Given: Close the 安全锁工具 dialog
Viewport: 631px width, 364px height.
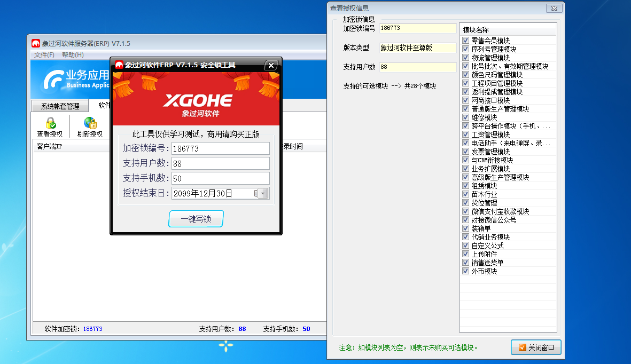Looking at the screenshot, I should [271, 65].
